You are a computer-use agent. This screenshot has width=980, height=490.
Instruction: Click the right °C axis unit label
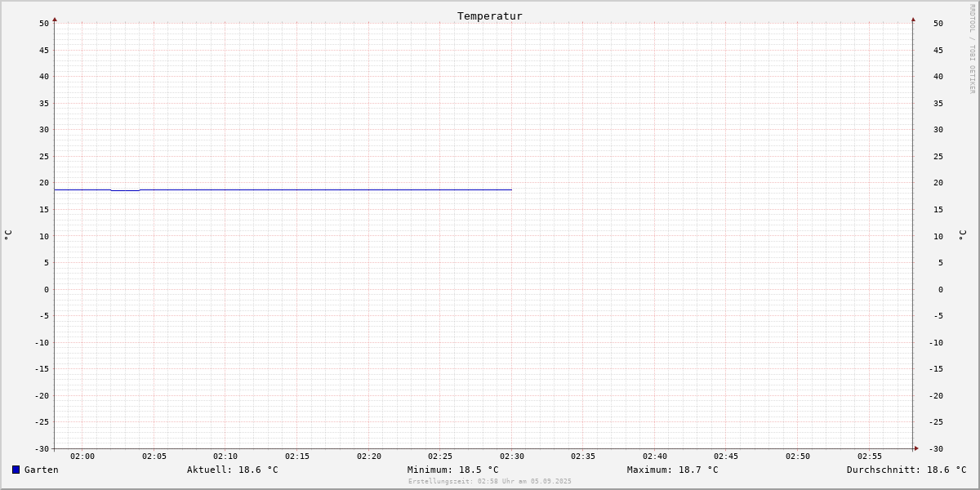[x=962, y=234]
